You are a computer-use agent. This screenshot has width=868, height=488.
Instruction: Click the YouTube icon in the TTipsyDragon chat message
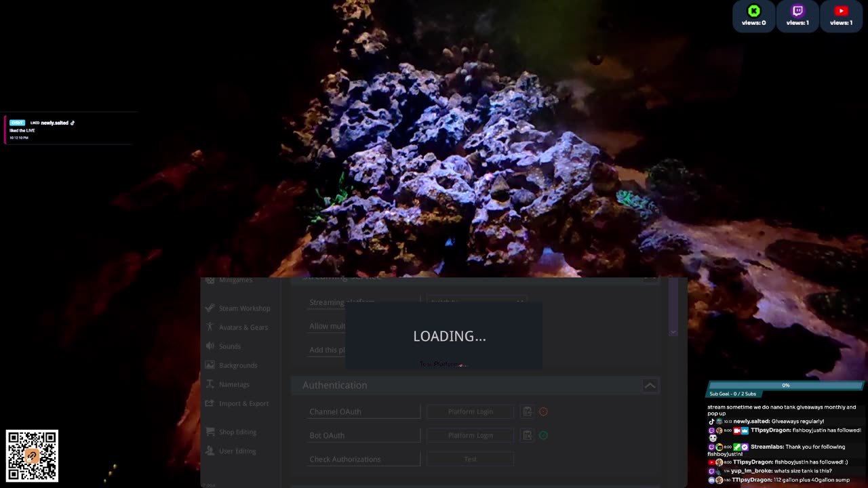click(x=712, y=462)
